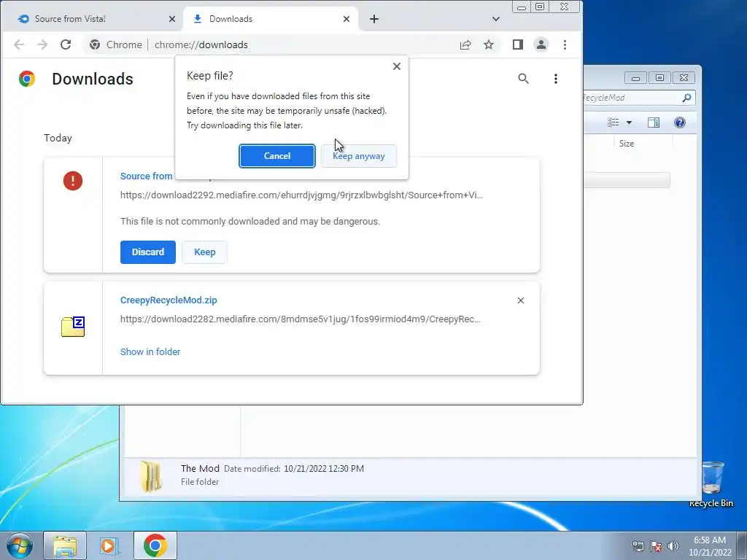Bookmark this page with the star
The height and width of the screenshot is (560, 747).
pyautogui.click(x=489, y=44)
